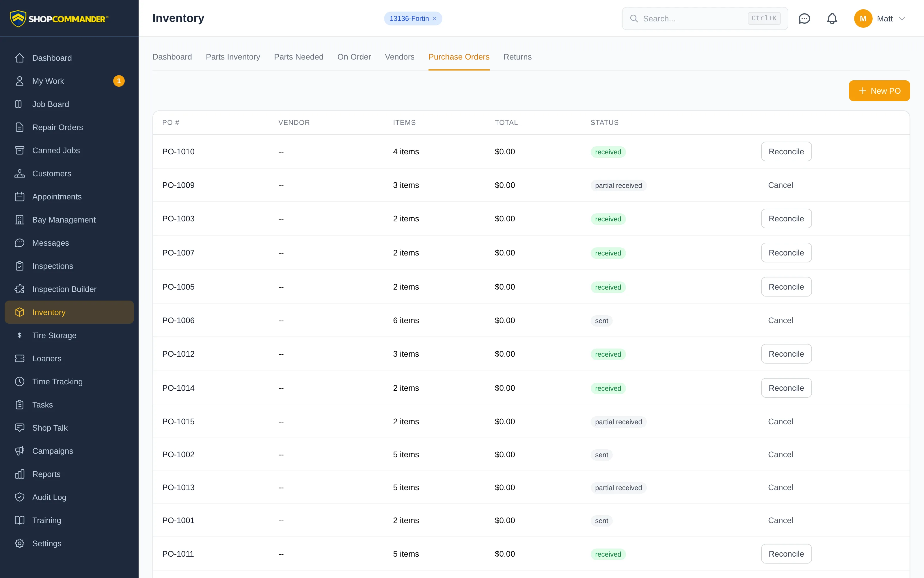Select the Purchase Orders tab
Image resolution: width=924 pixels, height=578 pixels.
[x=459, y=57]
